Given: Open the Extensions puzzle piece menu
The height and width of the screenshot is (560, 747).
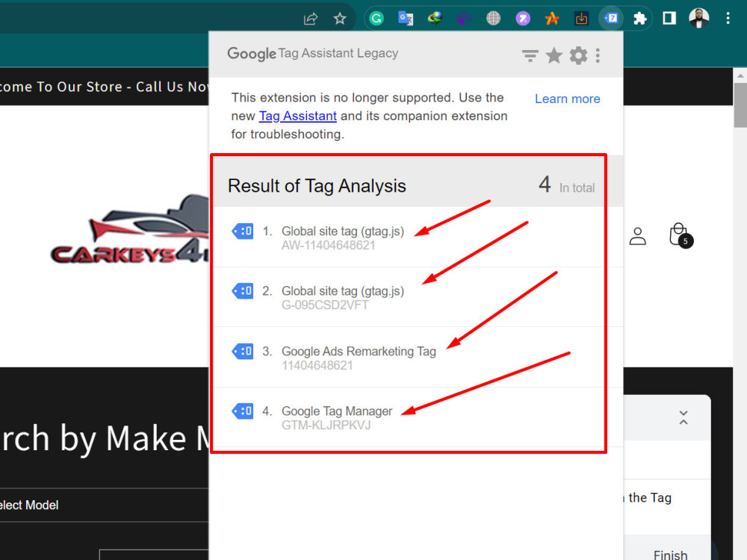Looking at the screenshot, I should click(640, 19).
